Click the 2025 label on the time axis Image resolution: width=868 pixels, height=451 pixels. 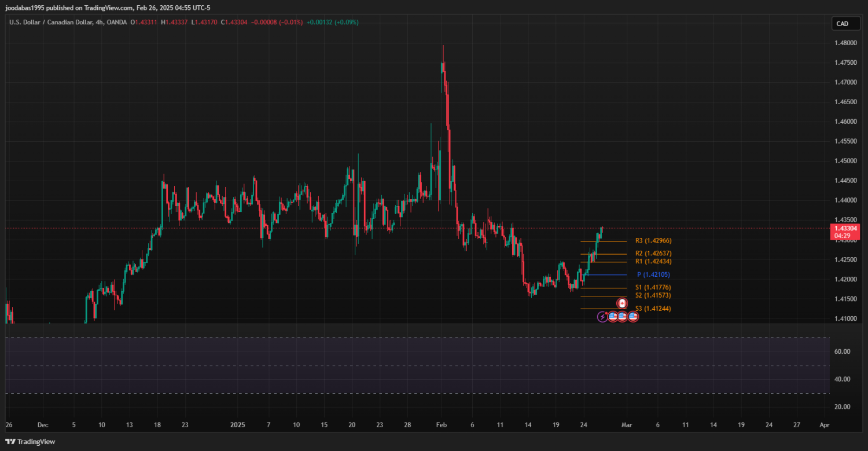point(238,424)
